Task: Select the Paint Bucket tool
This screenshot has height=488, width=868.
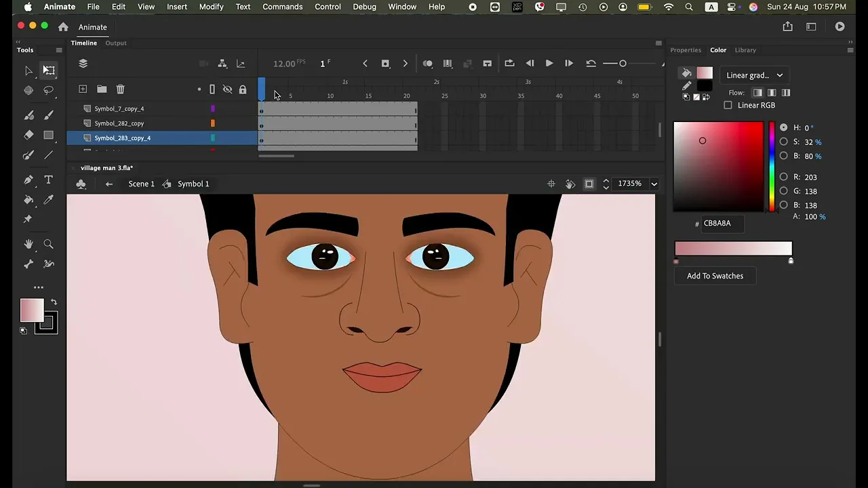Action: [28, 200]
